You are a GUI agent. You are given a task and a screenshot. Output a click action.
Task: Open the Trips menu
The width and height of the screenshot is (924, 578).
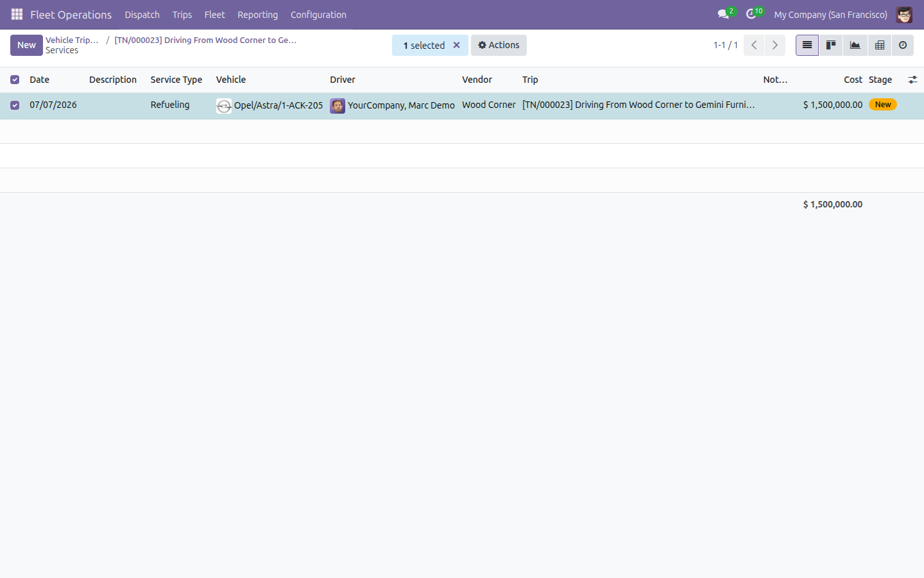182,14
